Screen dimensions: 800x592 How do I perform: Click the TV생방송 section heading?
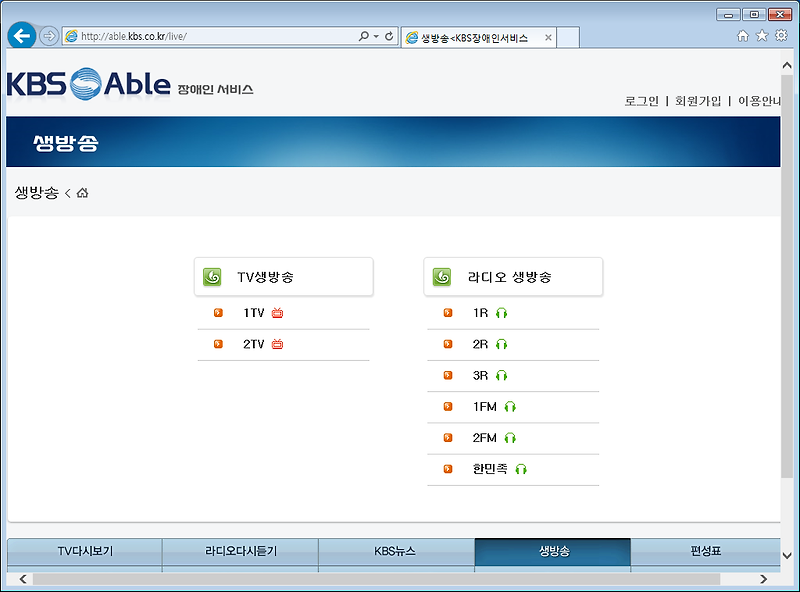[265, 277]
